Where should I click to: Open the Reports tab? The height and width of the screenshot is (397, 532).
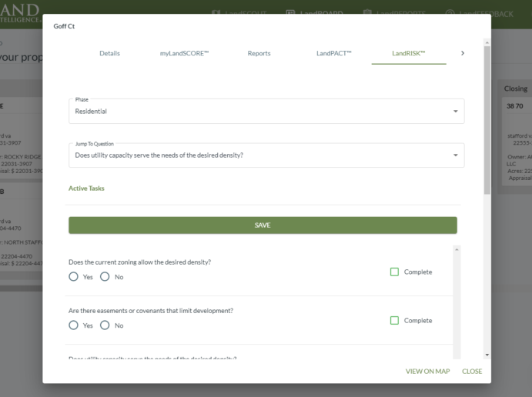tap(259, 53)
